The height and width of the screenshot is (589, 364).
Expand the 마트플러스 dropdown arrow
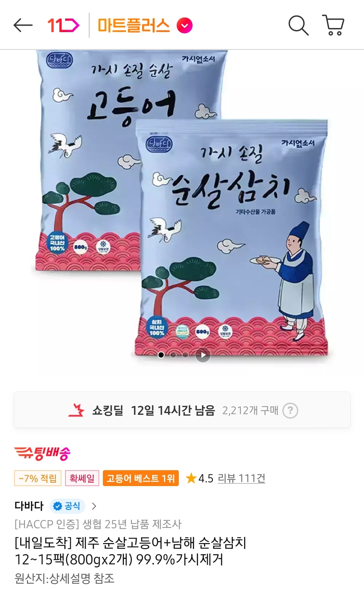[x=185, y=25]
